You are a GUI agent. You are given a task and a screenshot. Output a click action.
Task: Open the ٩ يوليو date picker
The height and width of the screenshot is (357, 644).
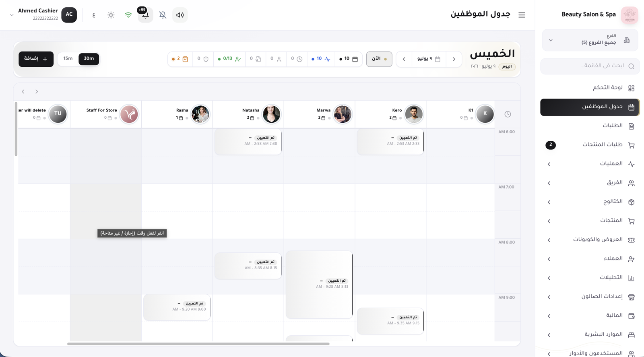click(429, 59)
